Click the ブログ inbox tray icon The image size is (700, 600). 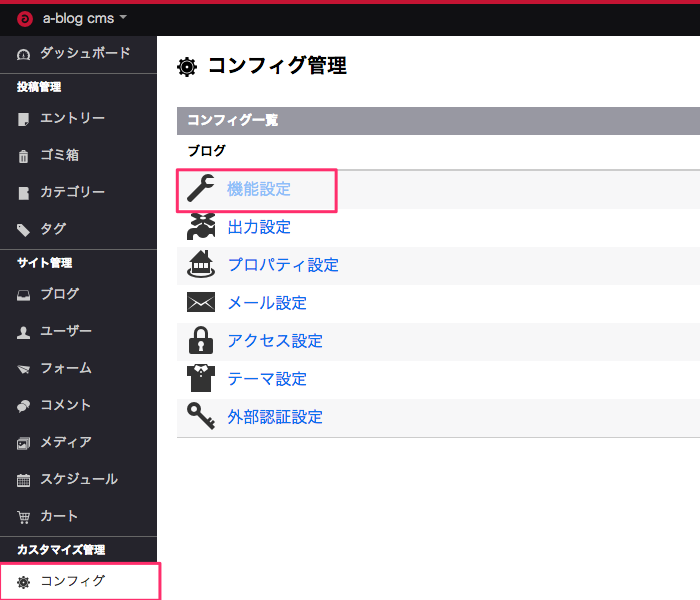tap(23, 295)
